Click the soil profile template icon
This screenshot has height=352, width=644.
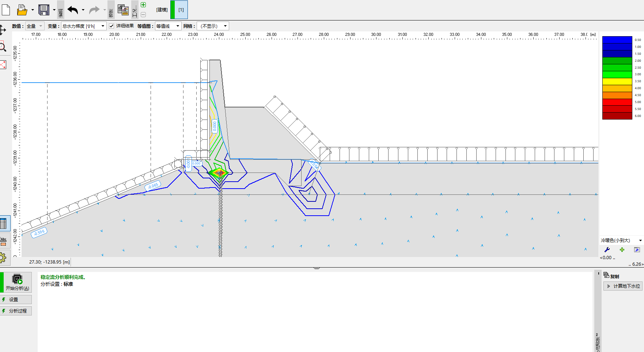point(123,10)
